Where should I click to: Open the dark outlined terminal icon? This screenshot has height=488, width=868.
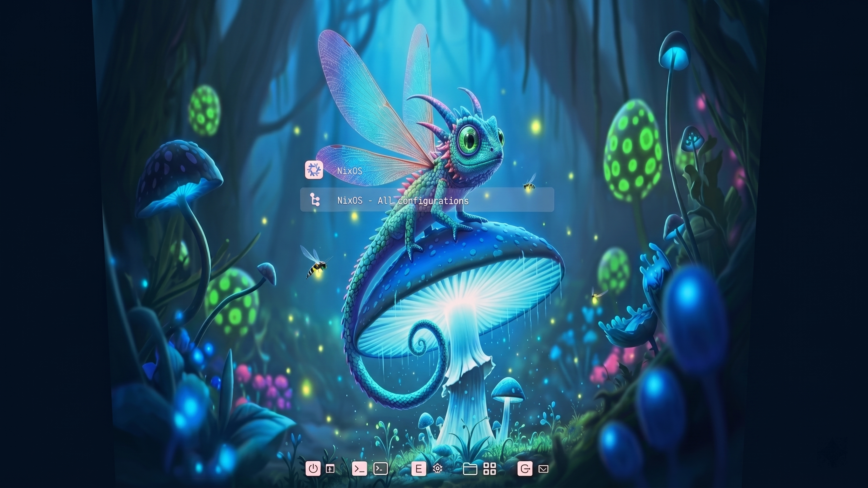381,469
